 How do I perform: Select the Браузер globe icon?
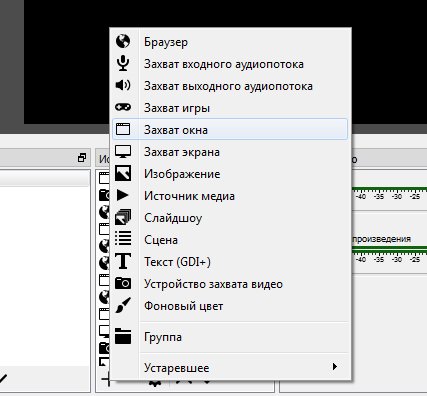(x=123, y=41)
